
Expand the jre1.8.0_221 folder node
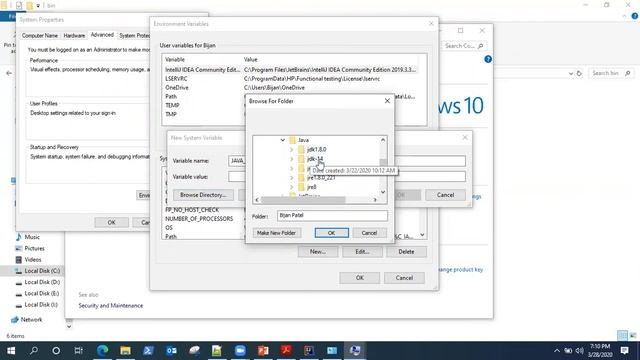coord(291,178)
